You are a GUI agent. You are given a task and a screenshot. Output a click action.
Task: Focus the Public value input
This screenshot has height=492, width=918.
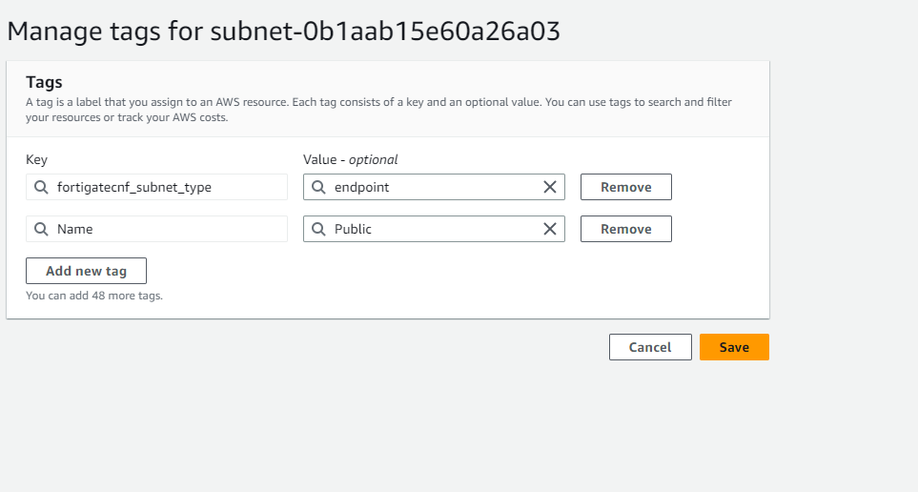(x=430, y=229)
